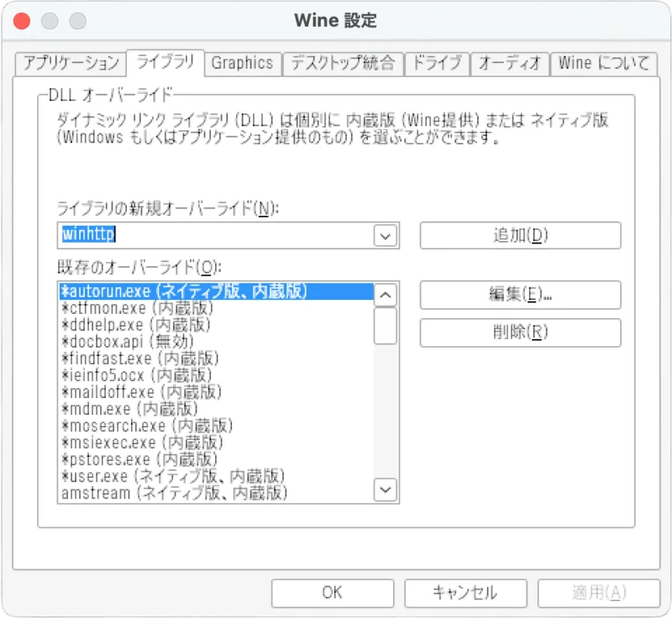This screenshot has height=618, width=672.
Task: Switch to the アプリケーション tab
Action: 71,63
